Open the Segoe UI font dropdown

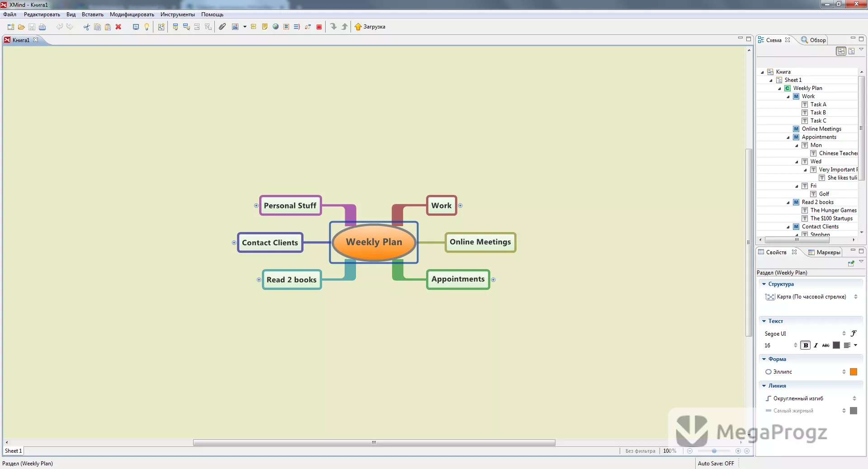point(805,333)
